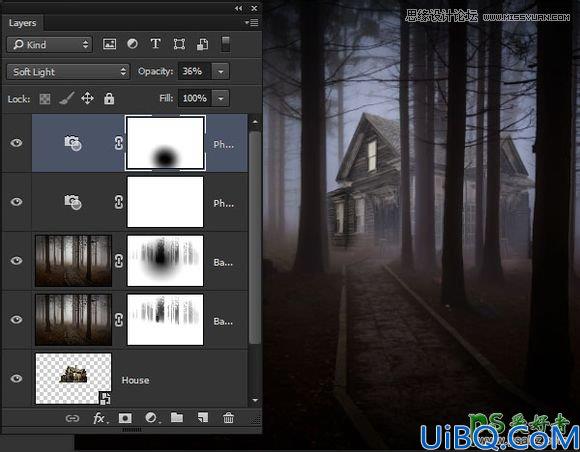This screenshot has height=452, width=580.
Task: Open the Layers panel options menu
Action: [252, 23]
